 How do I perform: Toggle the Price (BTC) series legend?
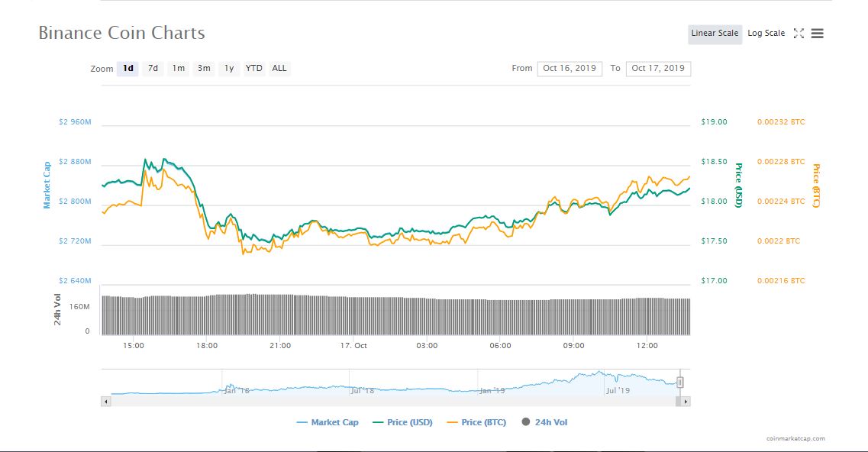[x=476, y=422]
